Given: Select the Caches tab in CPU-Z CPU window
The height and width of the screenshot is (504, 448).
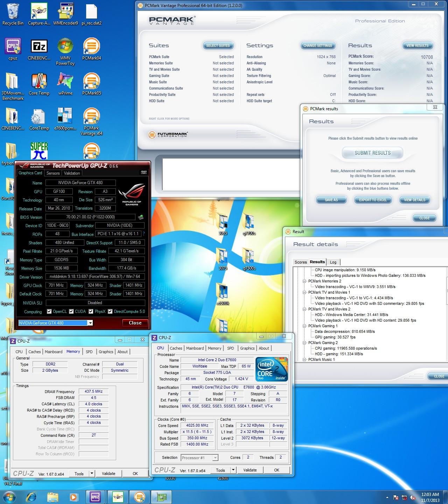Looking at the screenshot, I should [176, 348].
